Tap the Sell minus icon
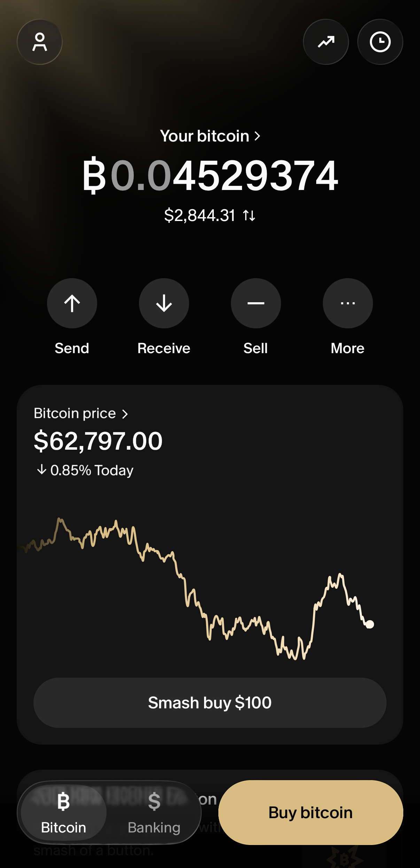Screen dimensions: 420x868 (x=256, y=303)
